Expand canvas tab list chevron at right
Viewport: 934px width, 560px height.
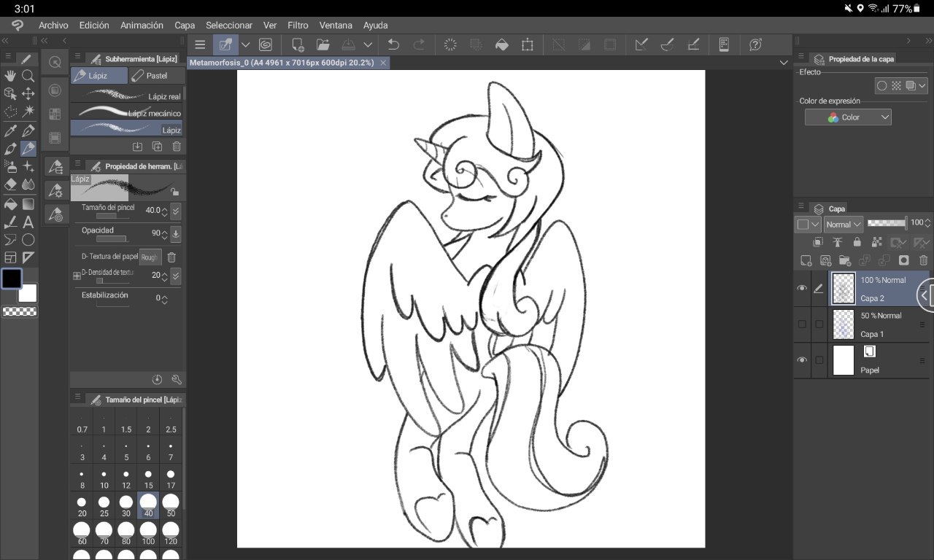coord(784,63)
